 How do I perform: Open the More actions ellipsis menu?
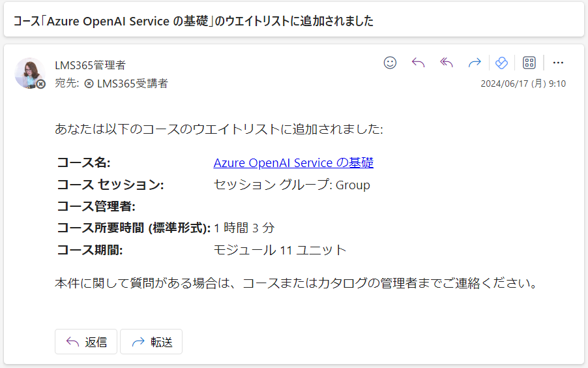pos(558,63)
